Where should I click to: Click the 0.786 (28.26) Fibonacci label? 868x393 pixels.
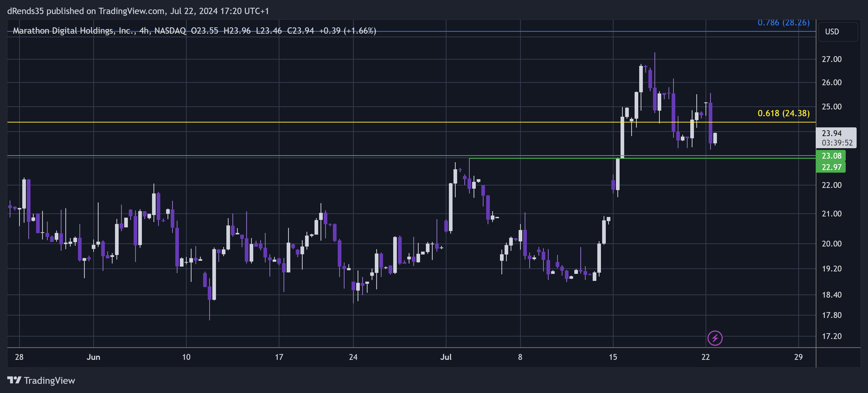tap(784, 23)
